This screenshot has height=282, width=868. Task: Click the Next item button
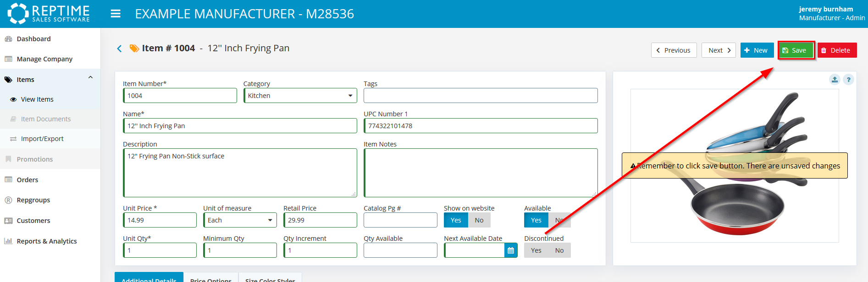[x=719, y=50]
